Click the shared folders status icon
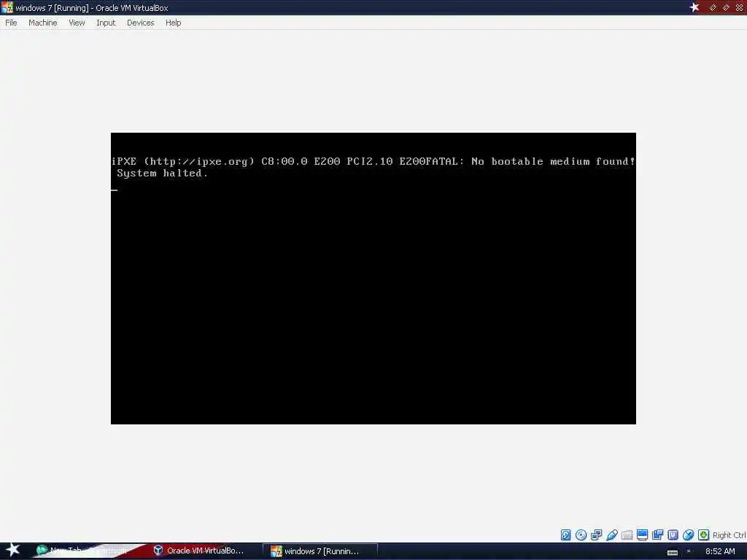 coord(627,534)
